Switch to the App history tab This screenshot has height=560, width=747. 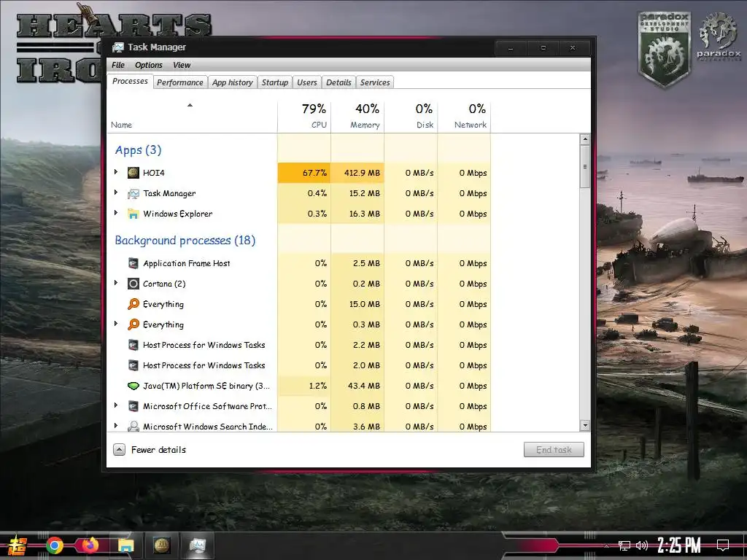coord(233,82)
